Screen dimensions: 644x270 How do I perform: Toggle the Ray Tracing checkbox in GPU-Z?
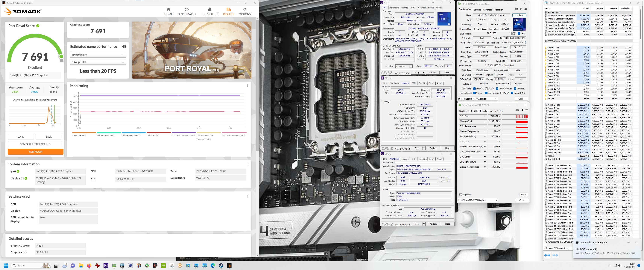486,93
